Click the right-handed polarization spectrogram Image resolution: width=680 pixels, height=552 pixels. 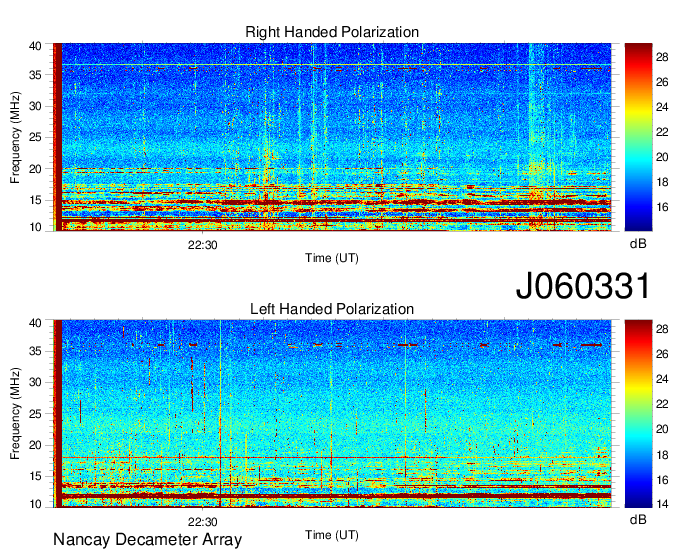[332, 137]
